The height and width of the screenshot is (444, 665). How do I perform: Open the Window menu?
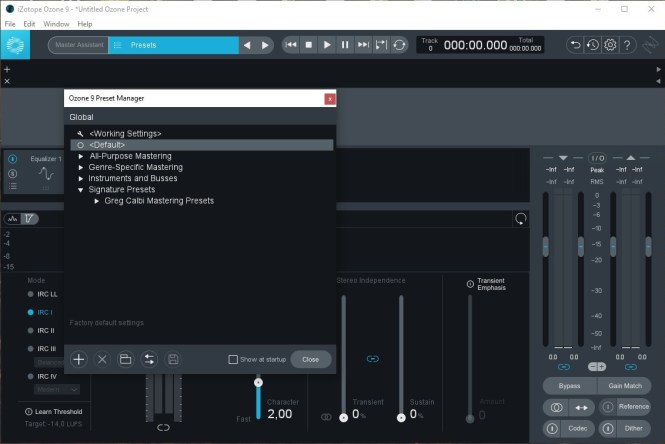[56, 24]
